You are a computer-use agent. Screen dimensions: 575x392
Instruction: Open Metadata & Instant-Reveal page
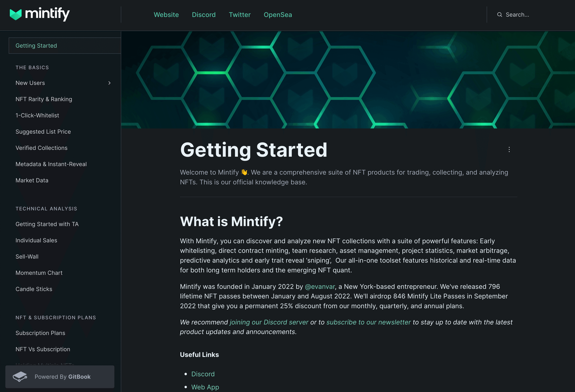51,164
